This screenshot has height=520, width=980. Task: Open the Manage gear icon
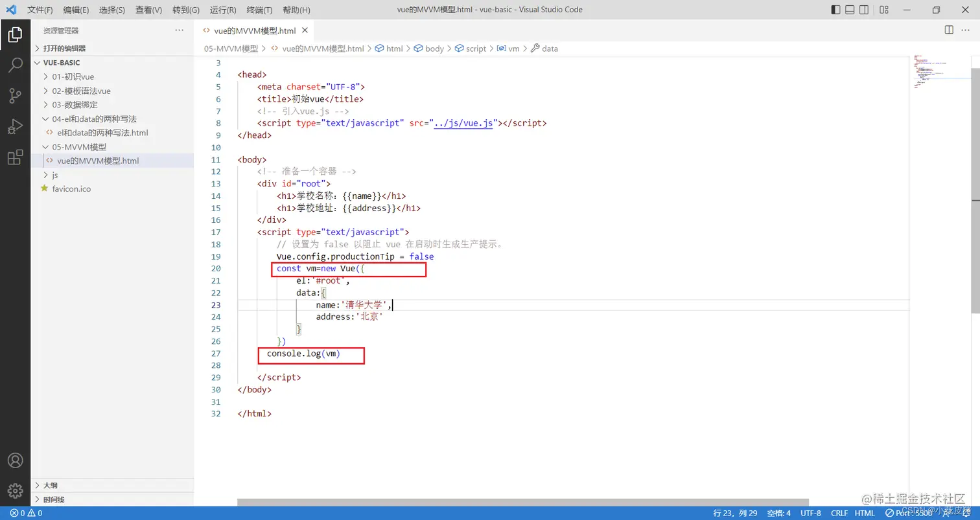(15, 490)
